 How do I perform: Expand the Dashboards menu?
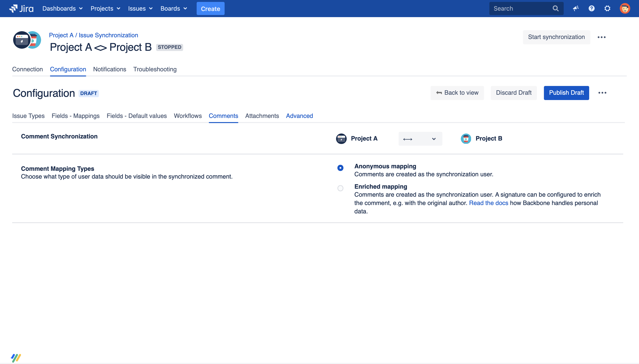(x=62, y=9)
